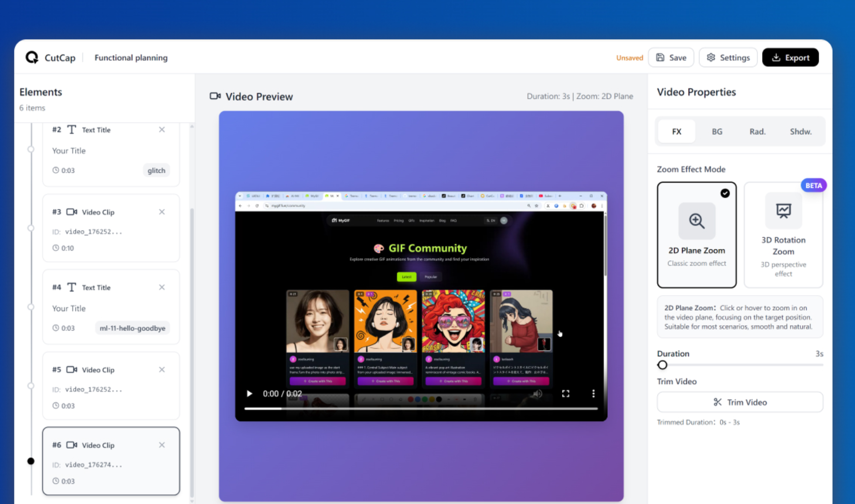Click the camera icon beside Video Preview heading
Viewport: 855px width, 504px height.
click(215, 96)
